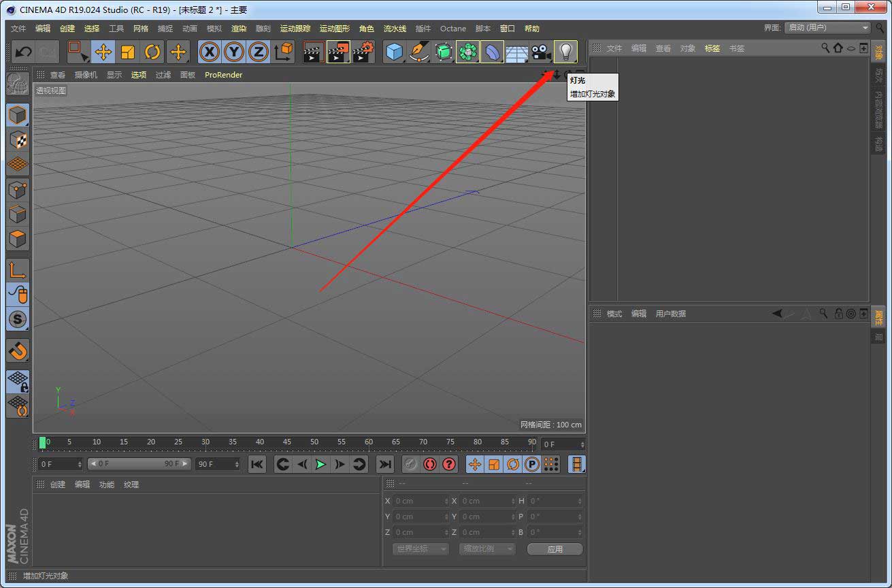Image resolution: width=892 pixels, height=588 pixels.
Task: Render the current active view
Action: pos(314,52)
